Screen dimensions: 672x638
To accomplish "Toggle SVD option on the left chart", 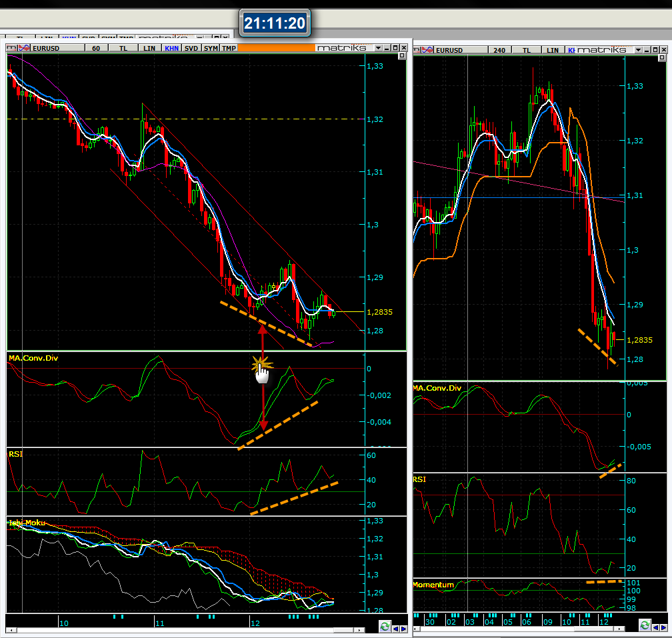I will [x=191, y=48].
